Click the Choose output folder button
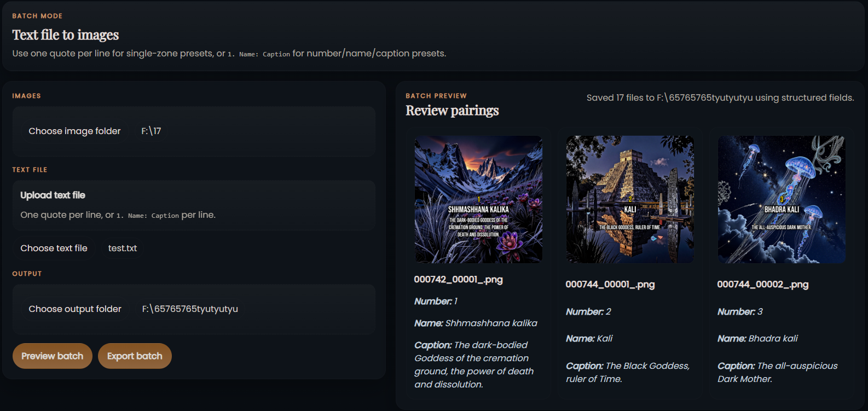The height and width of the screenshot is (411, 868). coord(75,309)
